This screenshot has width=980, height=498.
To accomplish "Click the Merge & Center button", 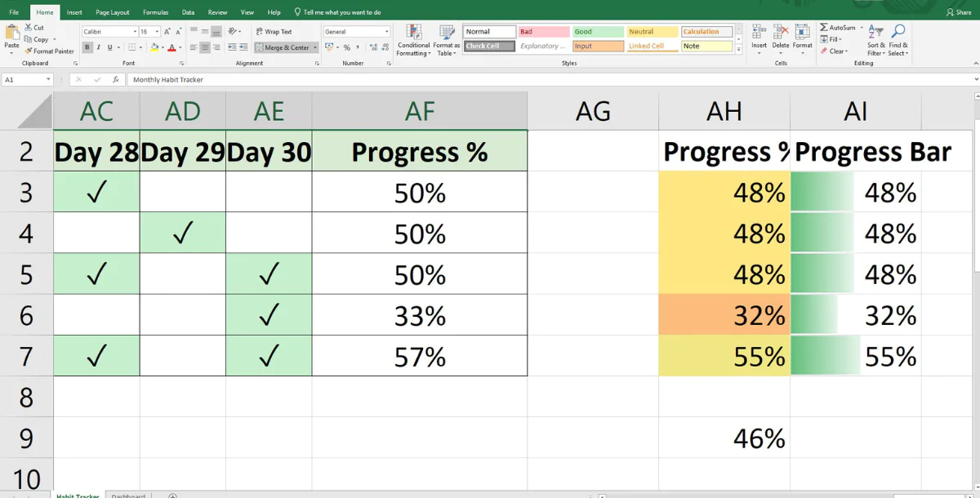I will [282, 47].
